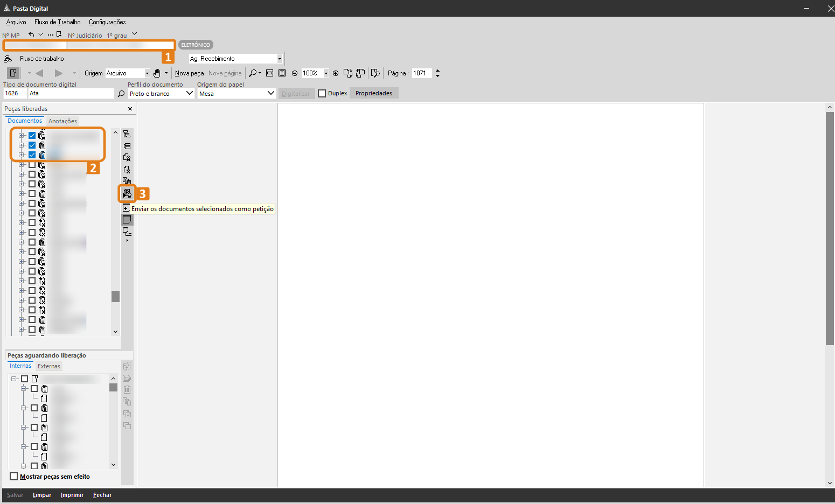The image size is (835, 504).
Task: Close the Peças liberadas panel
Action: pyautogui.click(x=130, y=109)
